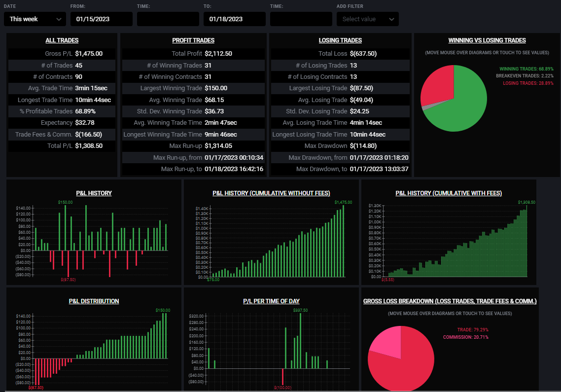Click P&L HISTORY (CUMULATIVE WITH FEES) title
Viewport: 561px width, 392px height.
point(449,193)
